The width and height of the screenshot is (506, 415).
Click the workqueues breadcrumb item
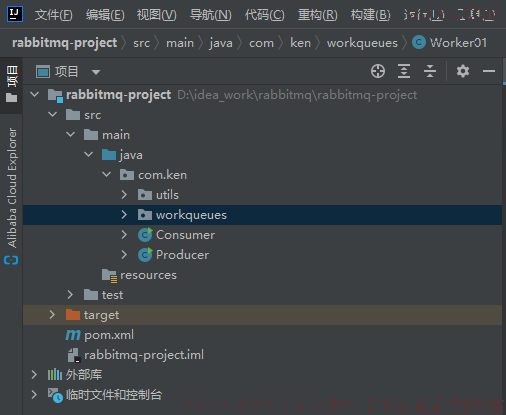click(362, 43)
